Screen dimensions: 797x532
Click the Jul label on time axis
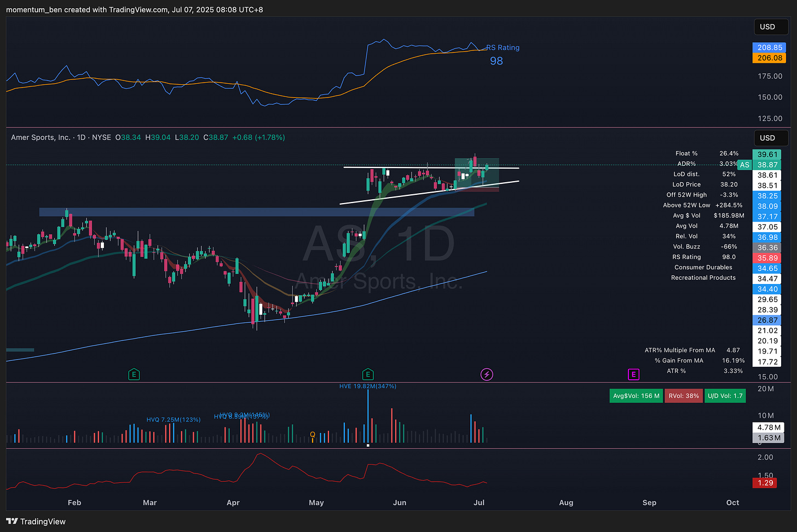pos(479,502)
